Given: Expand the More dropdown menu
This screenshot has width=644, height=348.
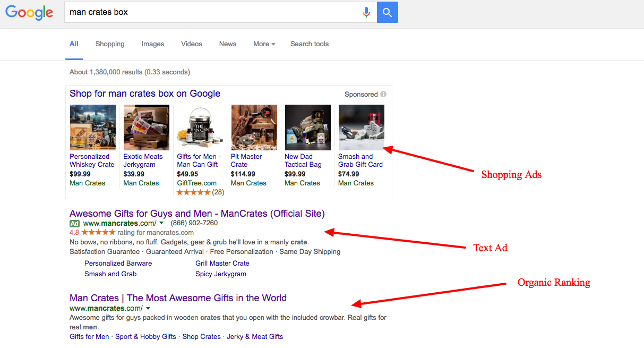Looking at the screenshot, I should pos(264,44).
